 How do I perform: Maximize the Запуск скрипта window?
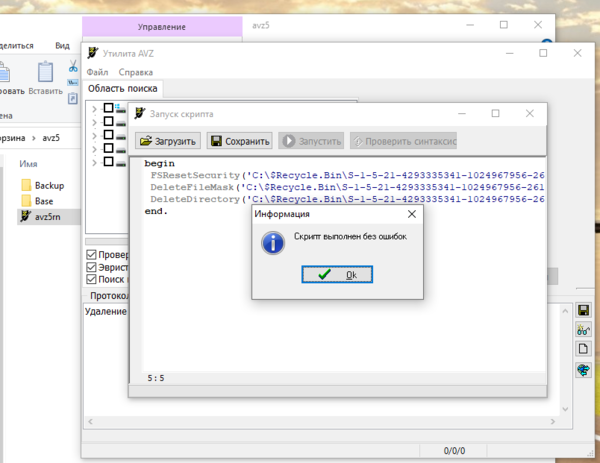496,114
